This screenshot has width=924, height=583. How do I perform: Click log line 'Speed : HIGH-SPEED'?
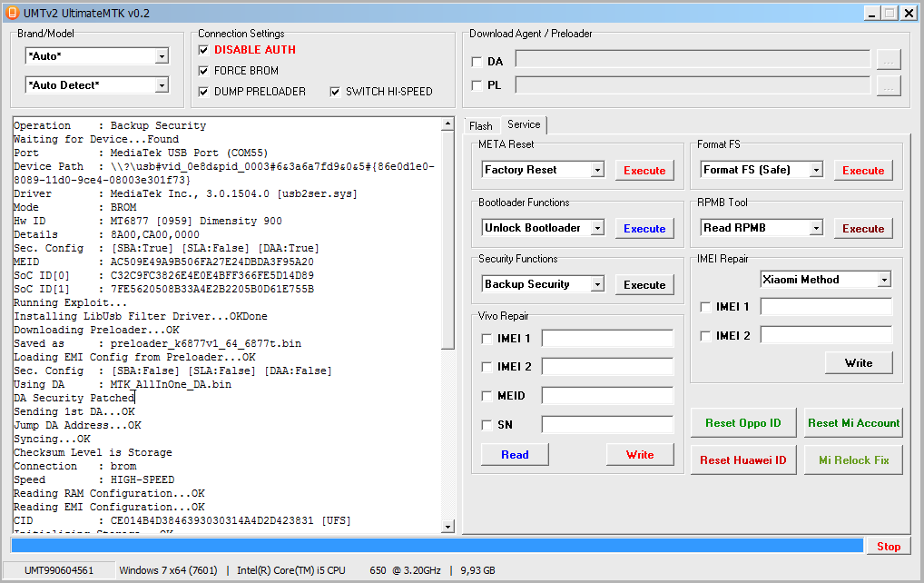94,479
